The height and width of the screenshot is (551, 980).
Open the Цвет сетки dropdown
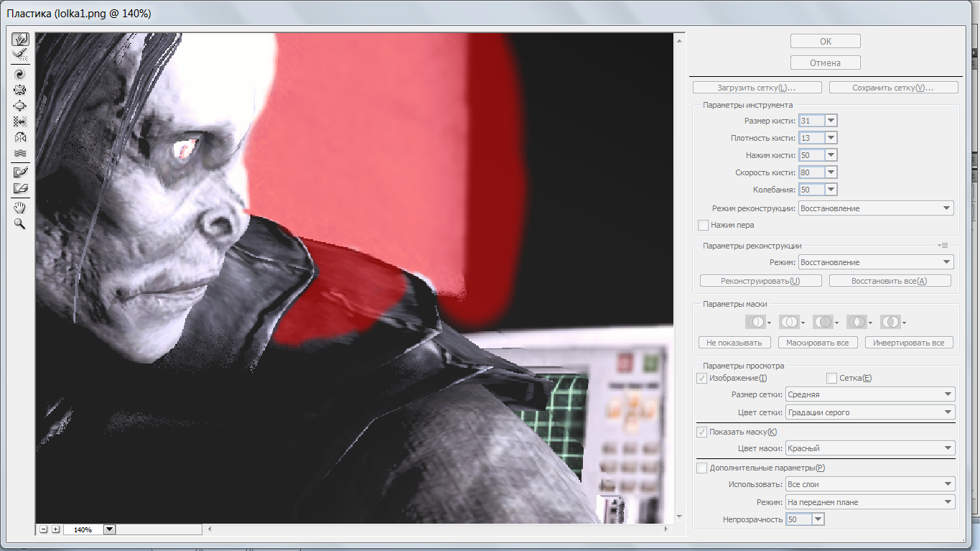[870, 412]
